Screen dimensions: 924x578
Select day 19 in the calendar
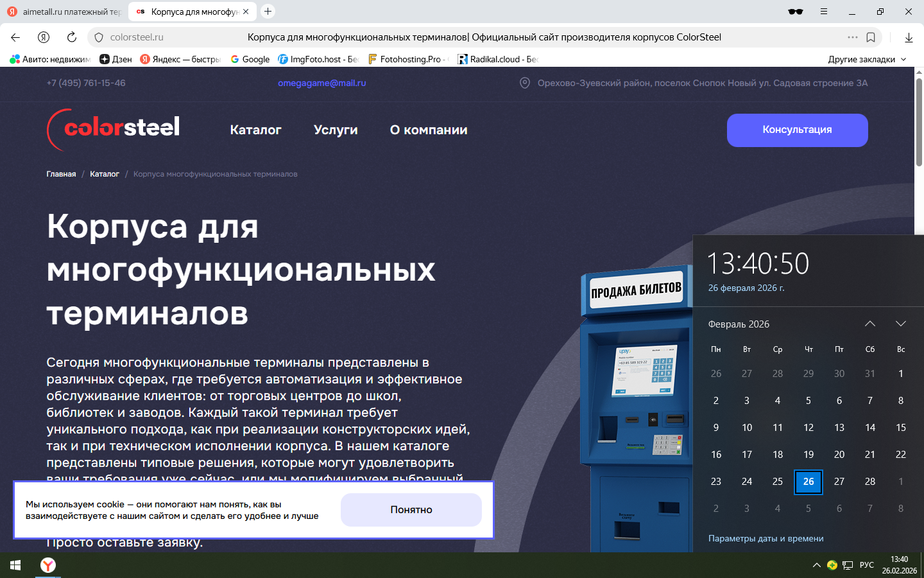pos(809,455)
